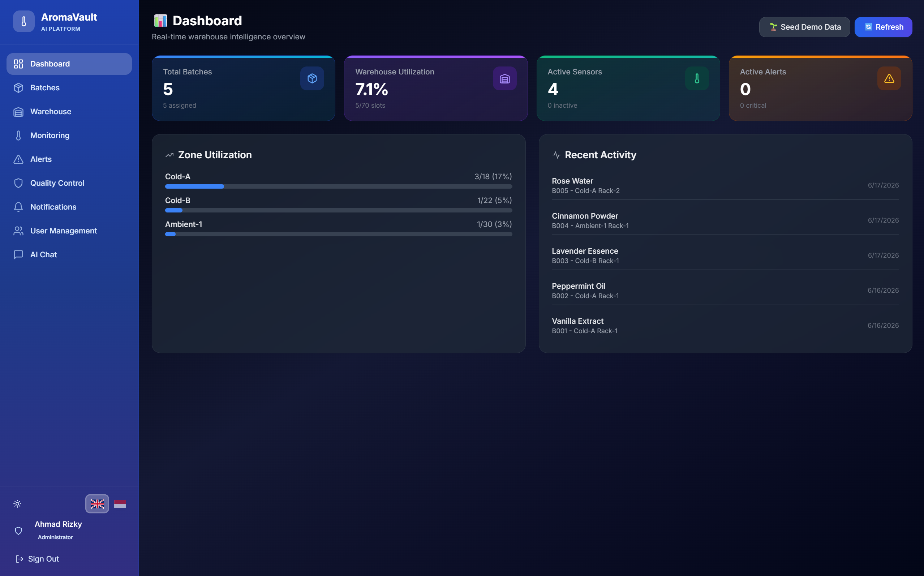Click the '1/30 (3%)' Ambient-1 value
Viewport: 924px width, 576px height.
coord(494,224)
